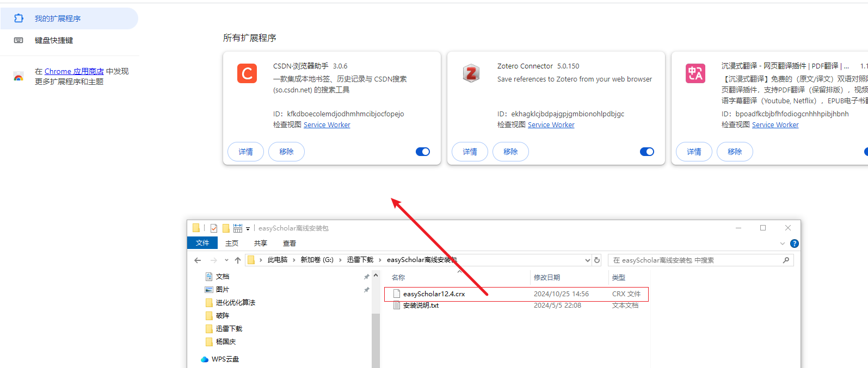Expand the chevron after 此电脑 in breadcrumb
Viewport: 868px width, 368px height.
point(294,260)
